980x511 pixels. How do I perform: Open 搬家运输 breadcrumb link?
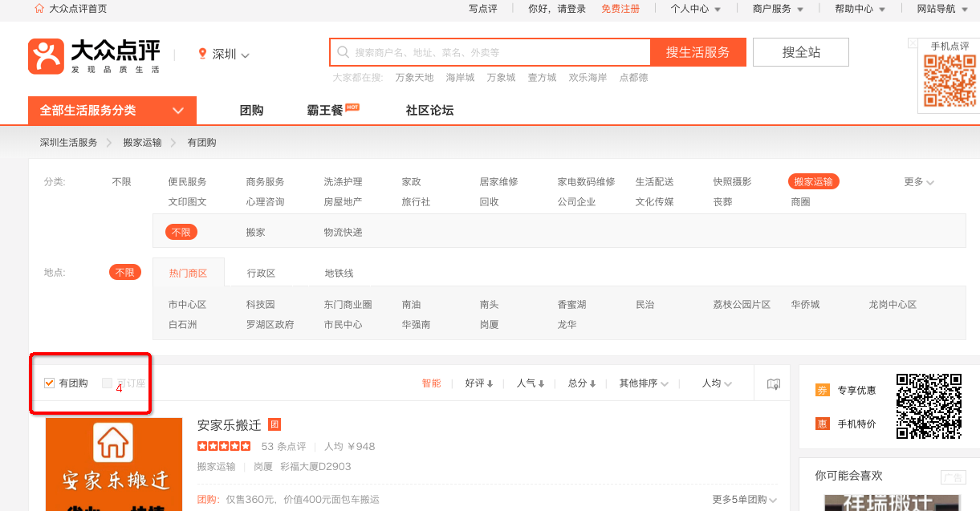[142, 142]
